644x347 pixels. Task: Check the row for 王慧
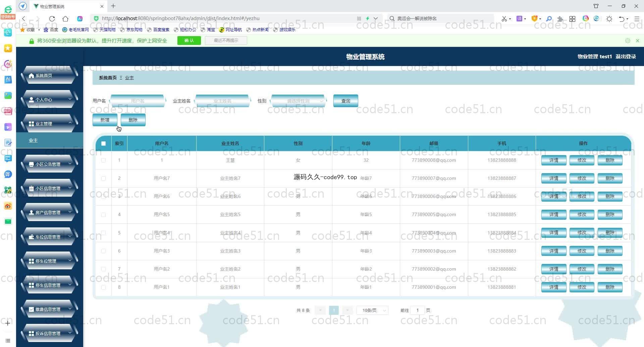coord(103,160)
